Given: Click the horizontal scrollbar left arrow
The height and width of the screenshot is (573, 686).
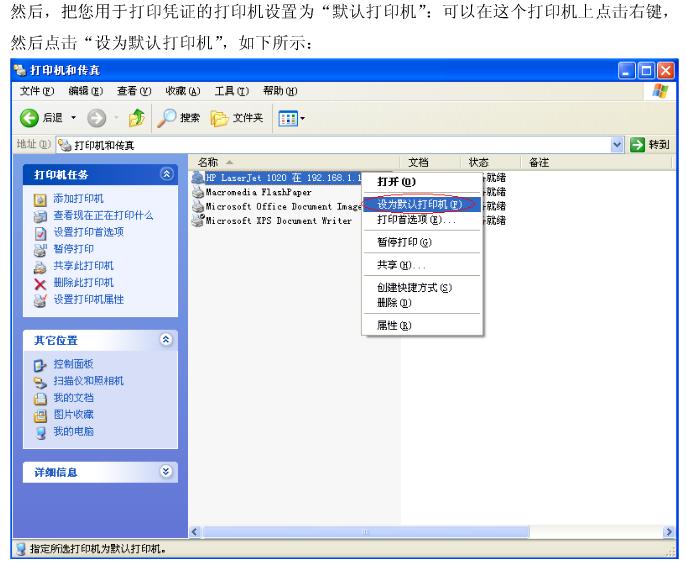Looking at the screenshot, I should (x=195, y=532).
